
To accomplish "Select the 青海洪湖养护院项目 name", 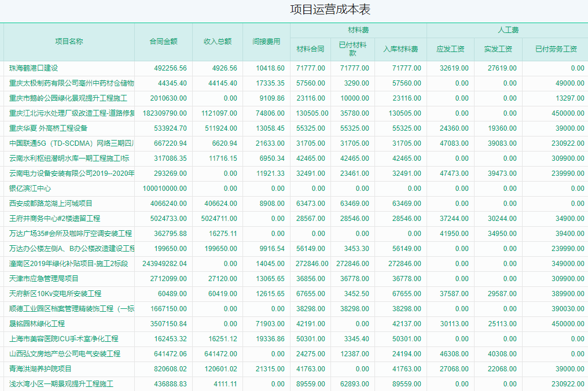I will point(40,369).
